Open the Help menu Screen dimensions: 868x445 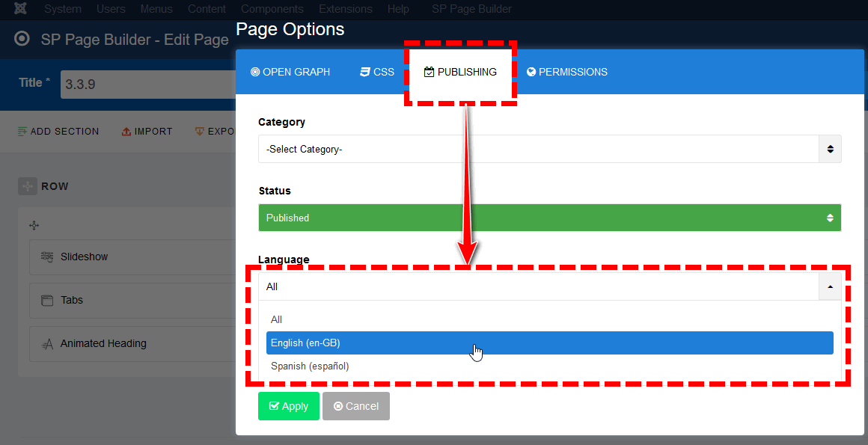click(x=398, y=9)
